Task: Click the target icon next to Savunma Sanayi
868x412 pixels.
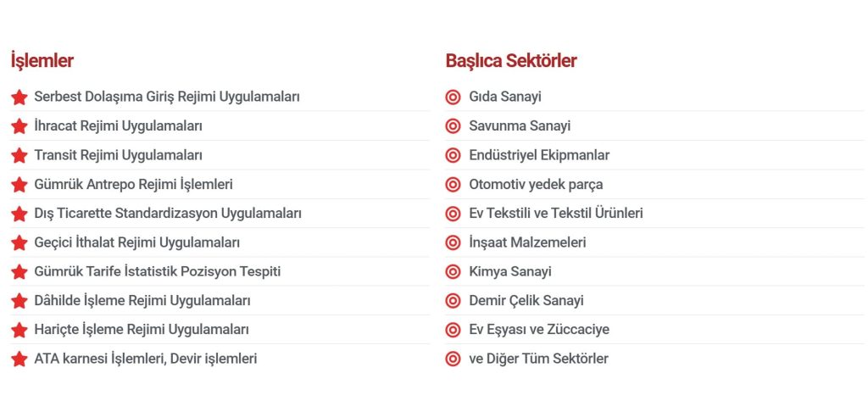Action: coord(453,126)
